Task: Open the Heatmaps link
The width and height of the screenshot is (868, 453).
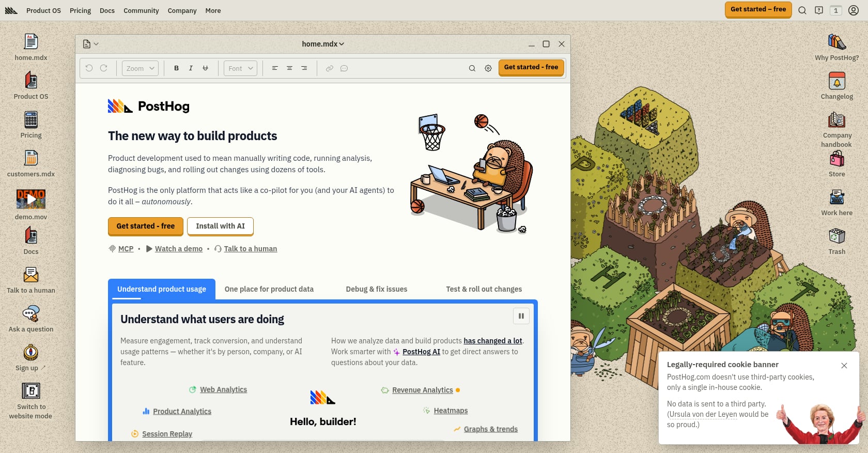Action: pos(451,411)
